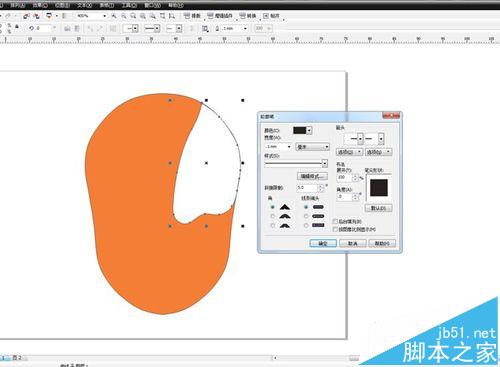Select the first line cap radio button

(x=306, y=207)
